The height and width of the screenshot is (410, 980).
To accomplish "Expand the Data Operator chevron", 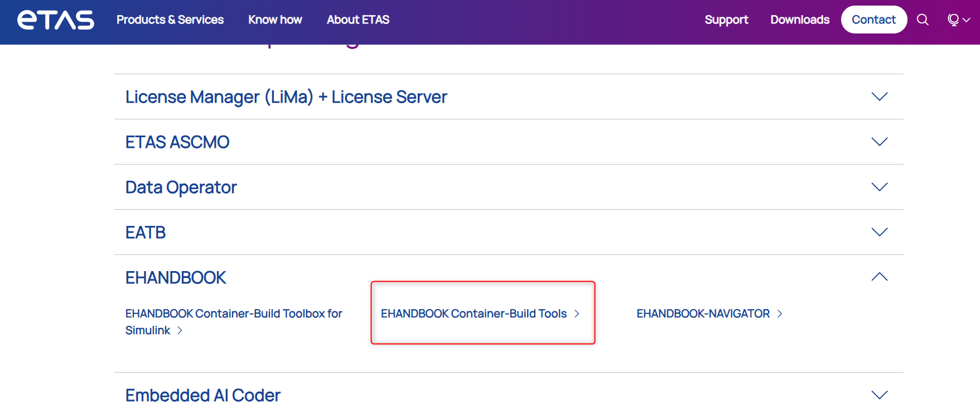I will (x=880, y=187).
